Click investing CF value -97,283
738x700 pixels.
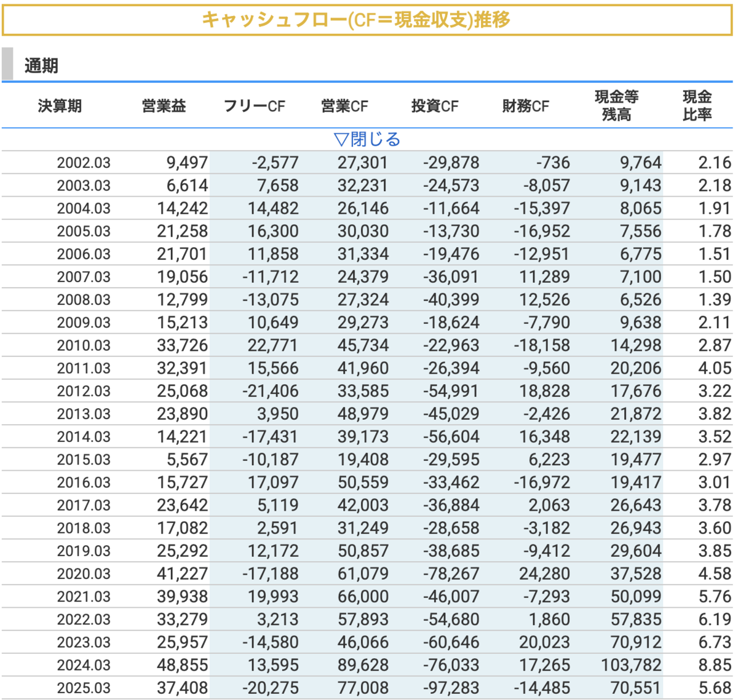(451, 688)
